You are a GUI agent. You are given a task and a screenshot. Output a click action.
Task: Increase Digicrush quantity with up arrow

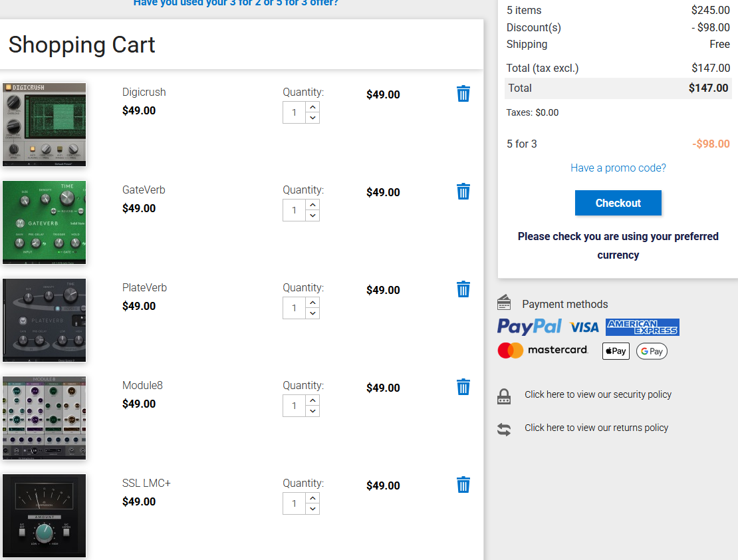312,107
